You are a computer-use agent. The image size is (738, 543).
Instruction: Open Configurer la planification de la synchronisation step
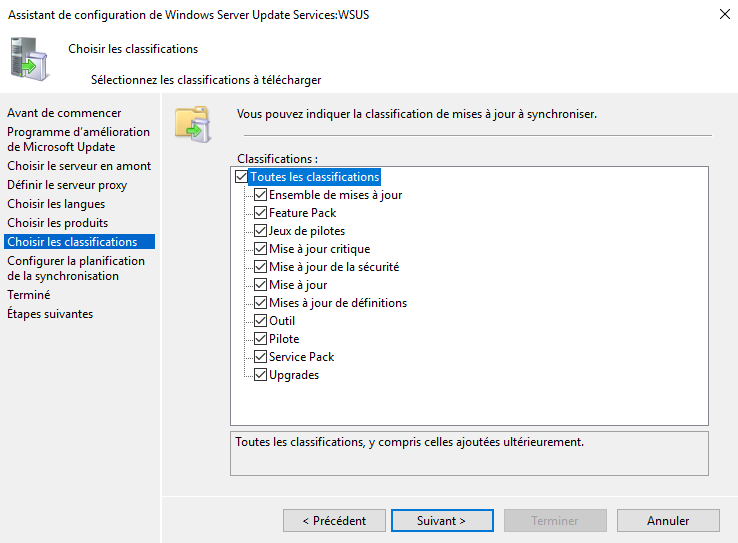click(x=76, y=268)
